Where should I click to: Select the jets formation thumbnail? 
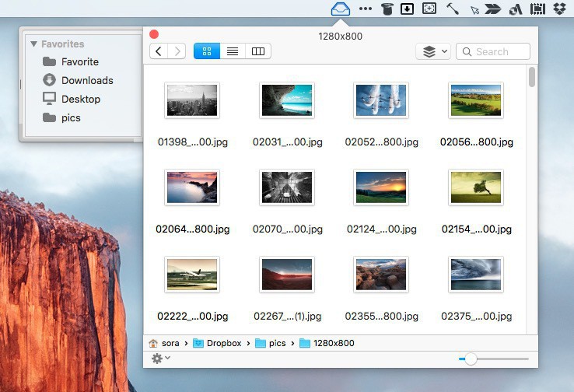381,100
